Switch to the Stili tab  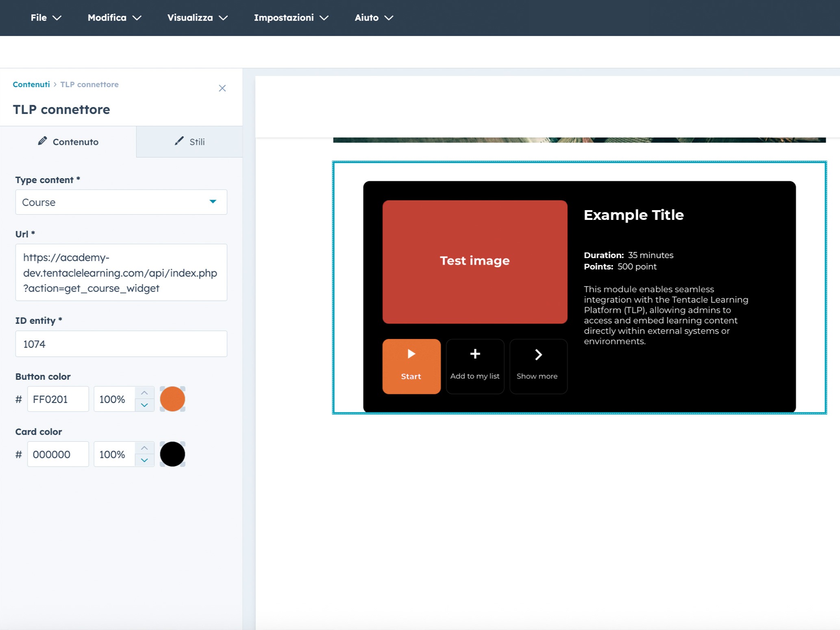(x=196, y=141)
